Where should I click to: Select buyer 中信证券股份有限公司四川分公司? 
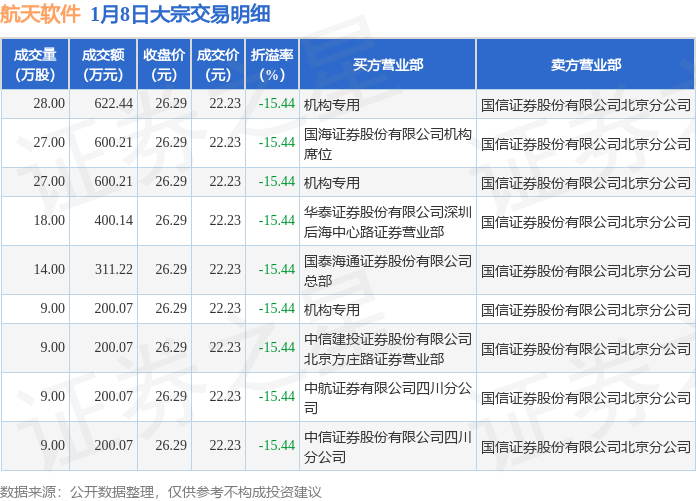click(x=388, y=447)
